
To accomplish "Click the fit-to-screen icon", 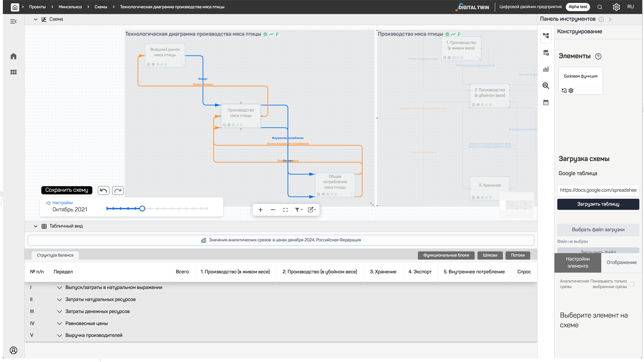I will pyautogui.click(x=285, y=210).
